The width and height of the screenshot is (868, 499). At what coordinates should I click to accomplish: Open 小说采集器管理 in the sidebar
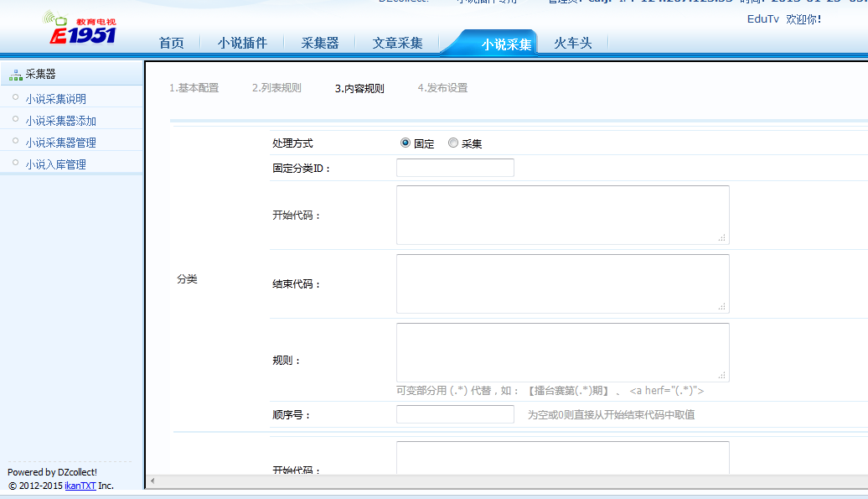[x=60, y=143]
